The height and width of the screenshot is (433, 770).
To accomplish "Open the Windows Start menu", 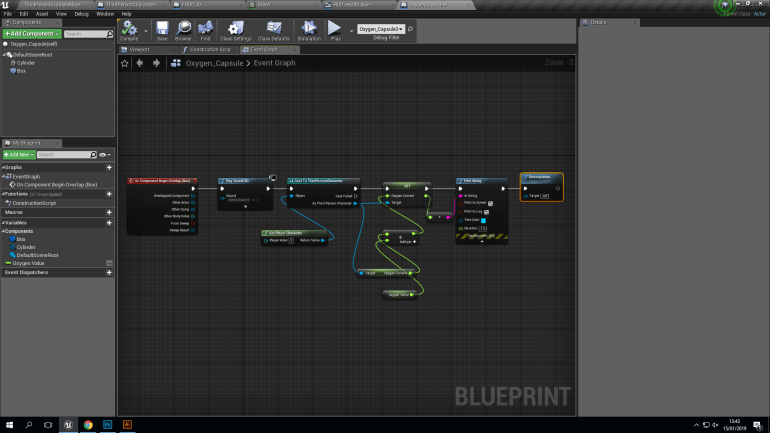I will coord(9,425).
